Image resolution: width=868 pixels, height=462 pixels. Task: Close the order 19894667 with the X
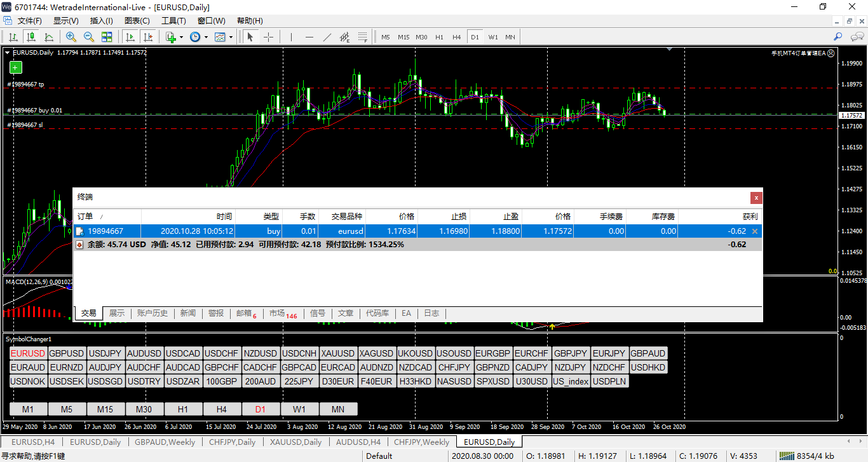tap(754, 231)
